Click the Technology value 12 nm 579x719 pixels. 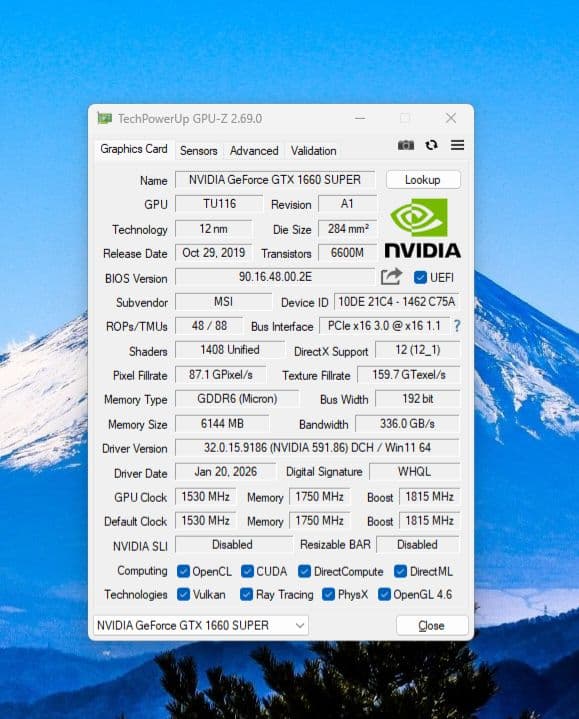point(214,228)
